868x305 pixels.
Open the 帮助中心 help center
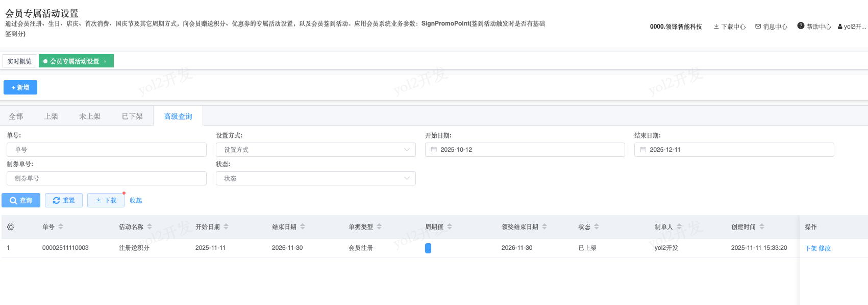pos(814,27)
